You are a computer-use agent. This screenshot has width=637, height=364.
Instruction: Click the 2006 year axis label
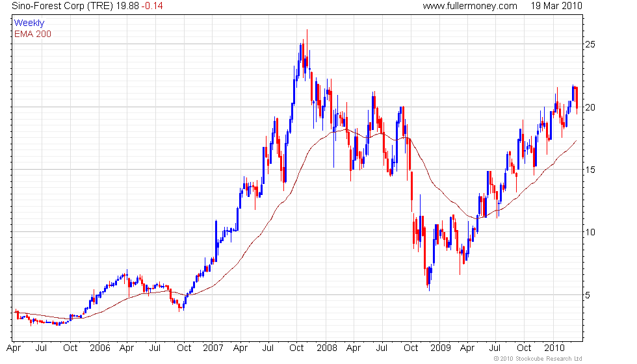[x=100, y=348]
